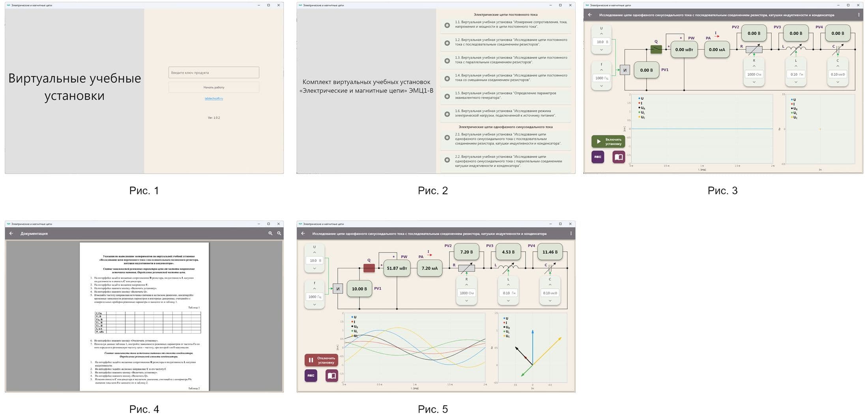Decrease capacitance C with down chevron, Рис. 3
The image size is (868, 417).
tap(838, 82)
